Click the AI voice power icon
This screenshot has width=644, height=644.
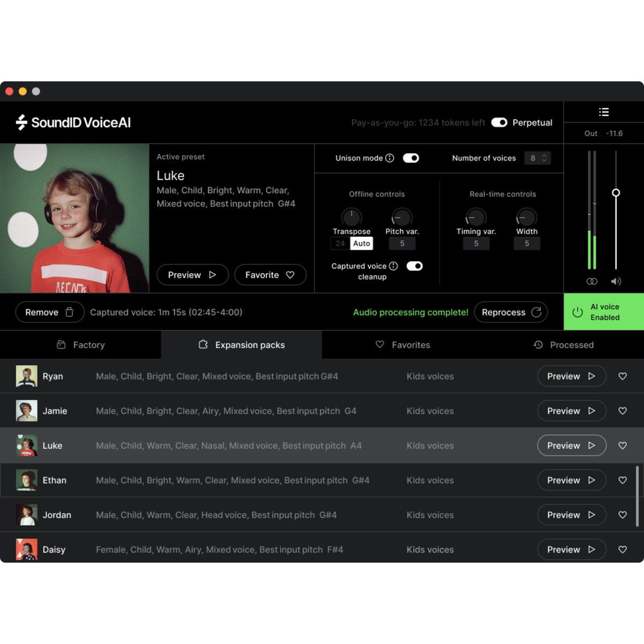[577, 312]
